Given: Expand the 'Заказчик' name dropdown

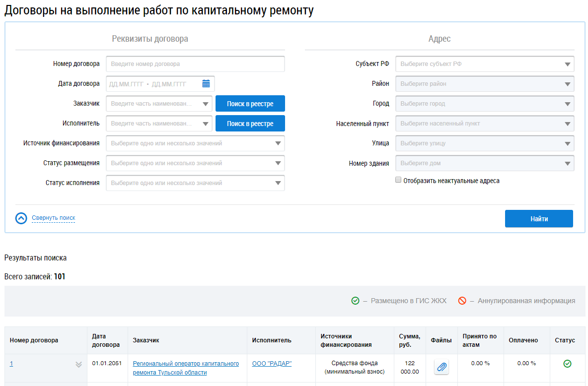Looking at the screenshot, I should click(206, 104).
